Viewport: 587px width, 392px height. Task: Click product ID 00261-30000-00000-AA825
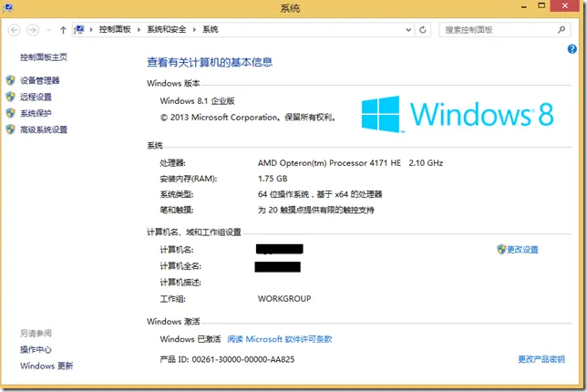(227, 359)
